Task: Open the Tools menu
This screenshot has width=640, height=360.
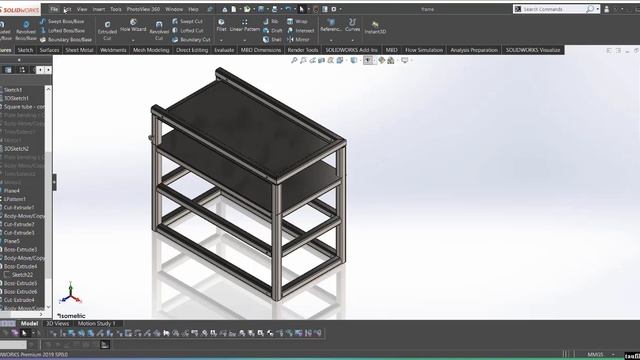Action: point(116,9)
